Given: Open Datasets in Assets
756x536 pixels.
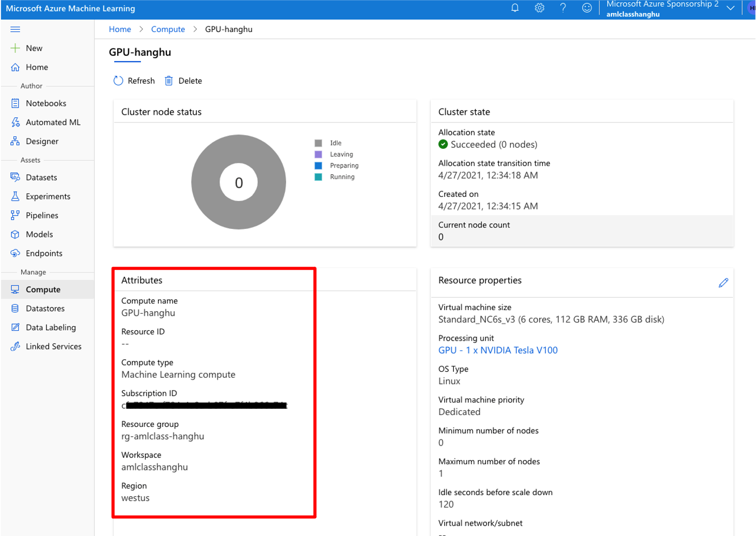Looking at the screenshot, I should pos(41,177).
